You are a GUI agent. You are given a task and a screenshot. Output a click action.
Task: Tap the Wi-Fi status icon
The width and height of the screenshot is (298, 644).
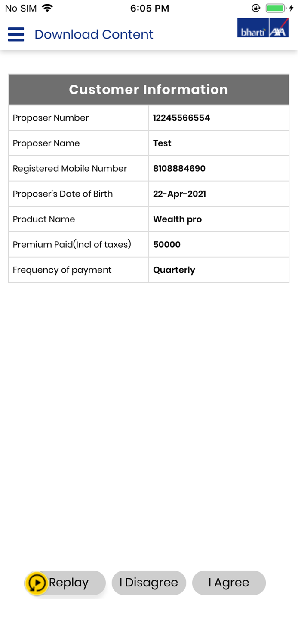(47, 8)
